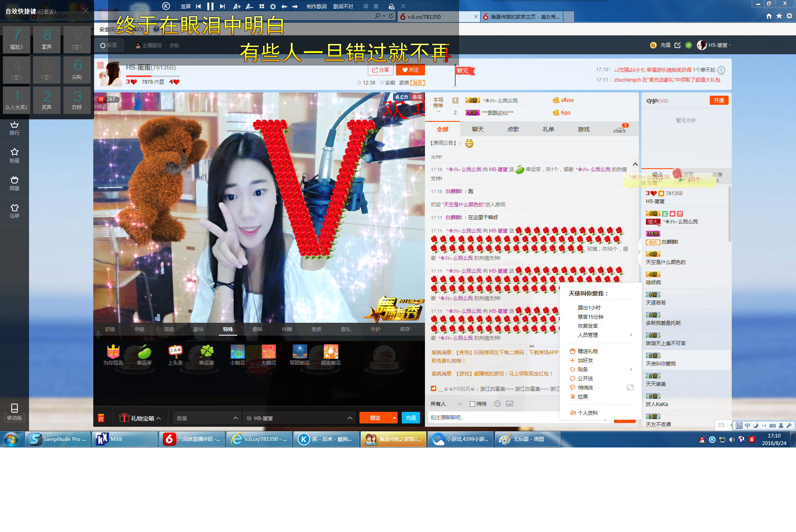Click the lyrics lock icon
Viewport: 796px width, 532px height.
[x=391, y=6]
